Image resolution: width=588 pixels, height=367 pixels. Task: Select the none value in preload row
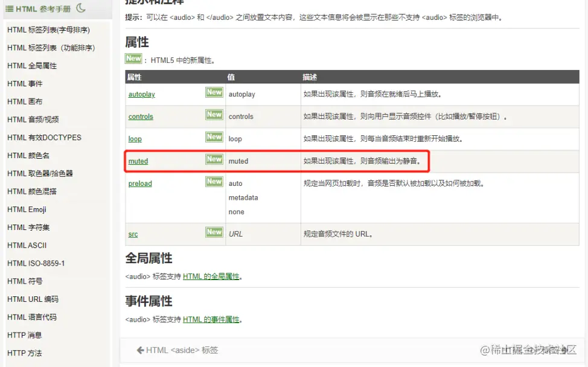pos(236,212)
